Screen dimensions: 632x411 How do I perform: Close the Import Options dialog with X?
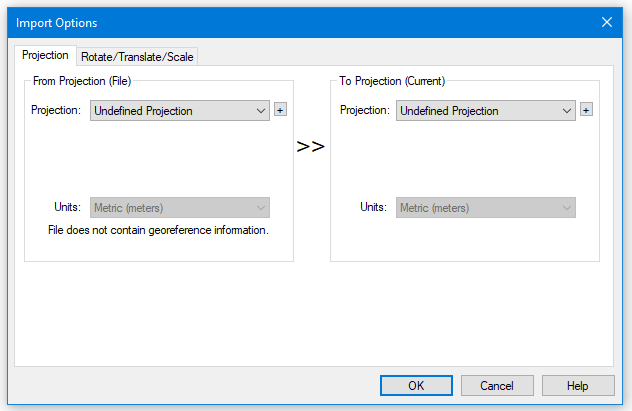pyautogui.click(x=607, y=22)
